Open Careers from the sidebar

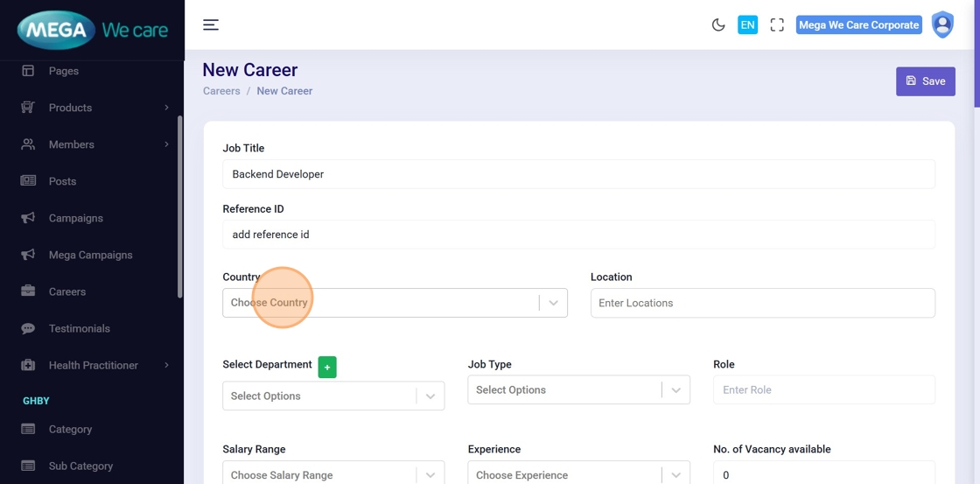tap(67, 291)
